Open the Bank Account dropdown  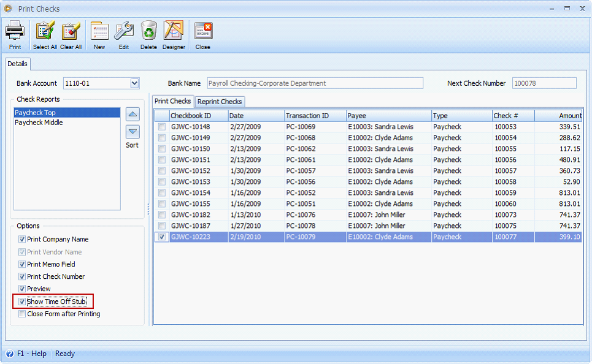coord(135,83)
